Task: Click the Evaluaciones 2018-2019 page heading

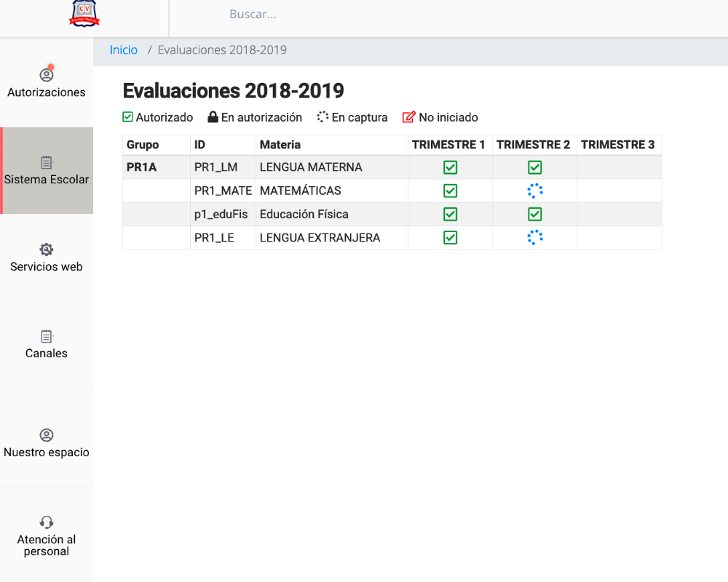Action: coord(233,91)
